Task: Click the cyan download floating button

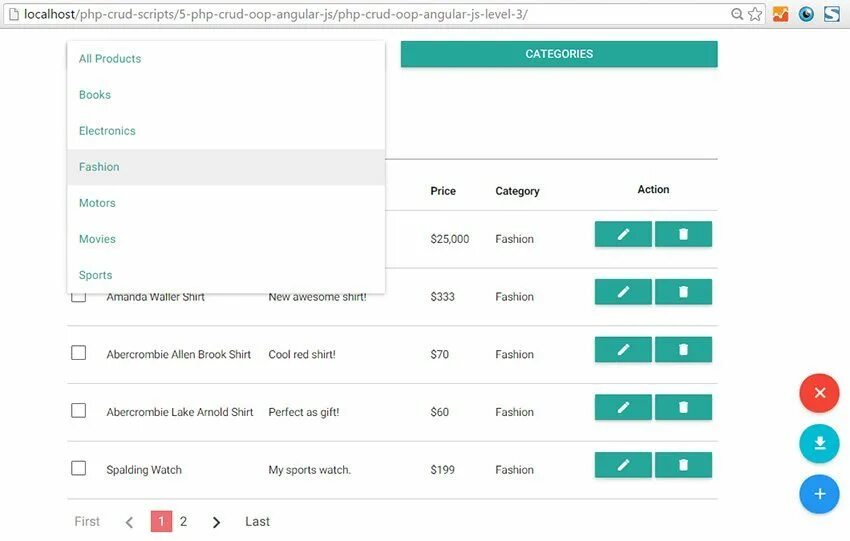Action: coord(819,444)
